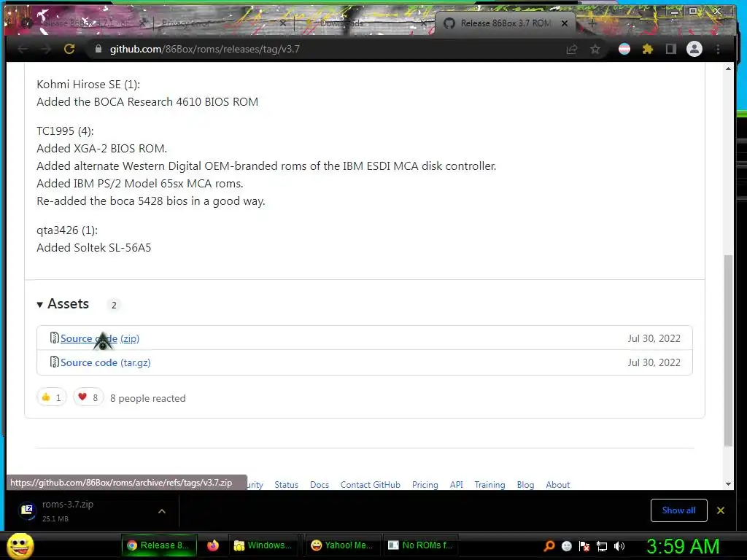Open the smiley Start button
Image resolution: width=747 pixels, height=560 pixels.
coord(20,545)
